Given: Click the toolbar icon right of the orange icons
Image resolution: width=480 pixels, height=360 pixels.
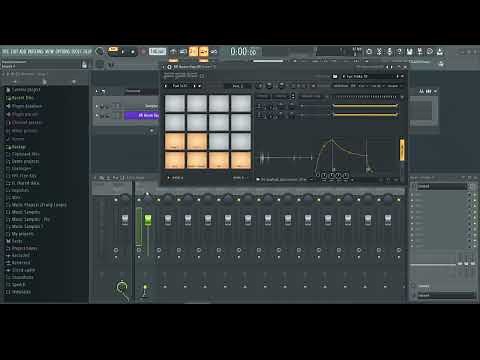Looking at the screenshot, I should click(214, 52).
